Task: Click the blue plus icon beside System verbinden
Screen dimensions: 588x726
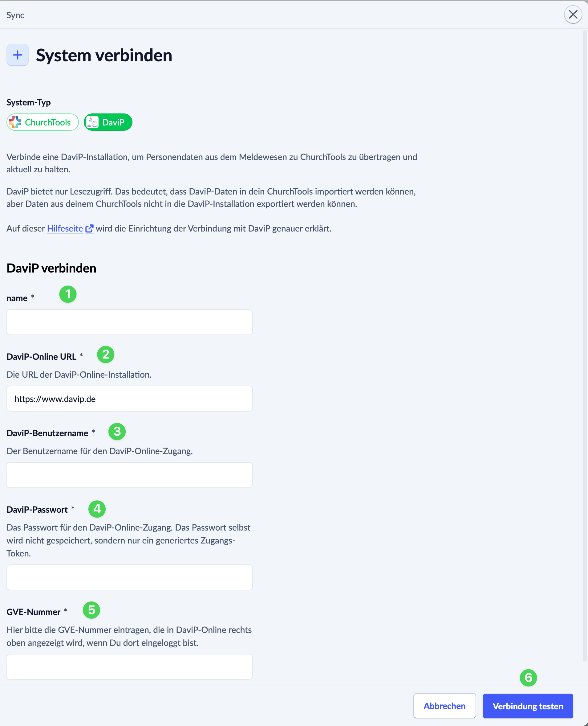Action: click(x=18, y=55)
